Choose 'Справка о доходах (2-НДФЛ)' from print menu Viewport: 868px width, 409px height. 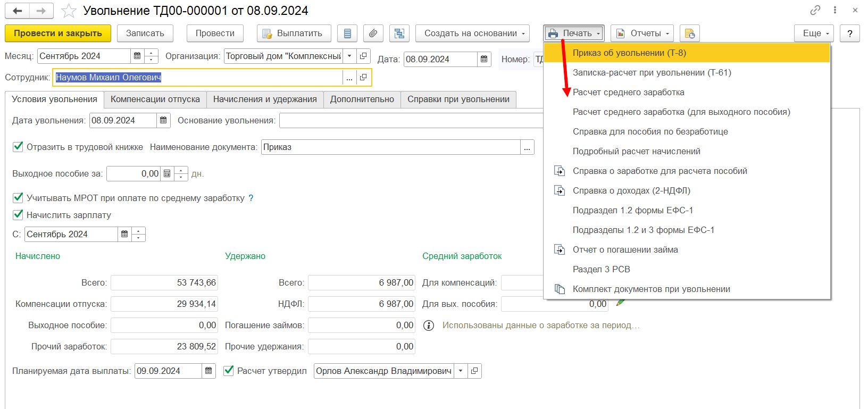(631, 190)
